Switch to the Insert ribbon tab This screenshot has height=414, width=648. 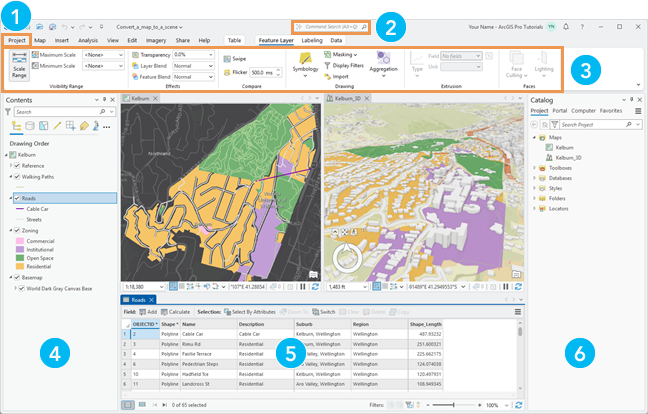(62, 40)
